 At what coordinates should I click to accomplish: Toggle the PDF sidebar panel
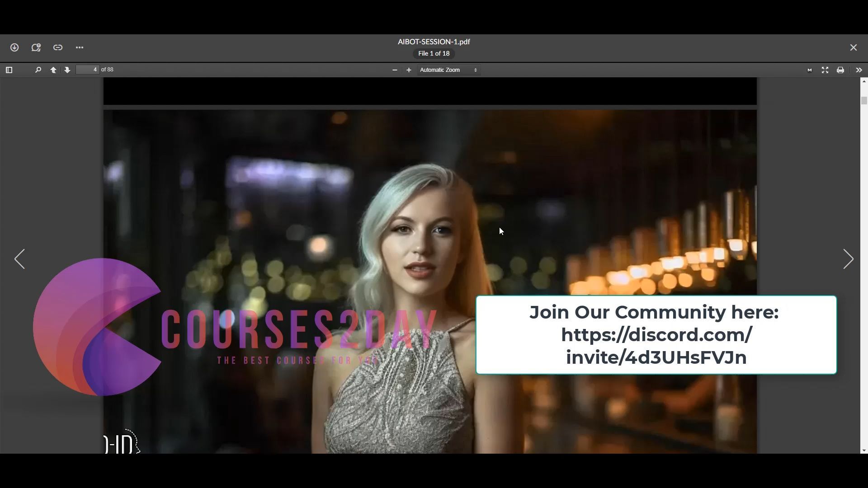coord(9,70)
